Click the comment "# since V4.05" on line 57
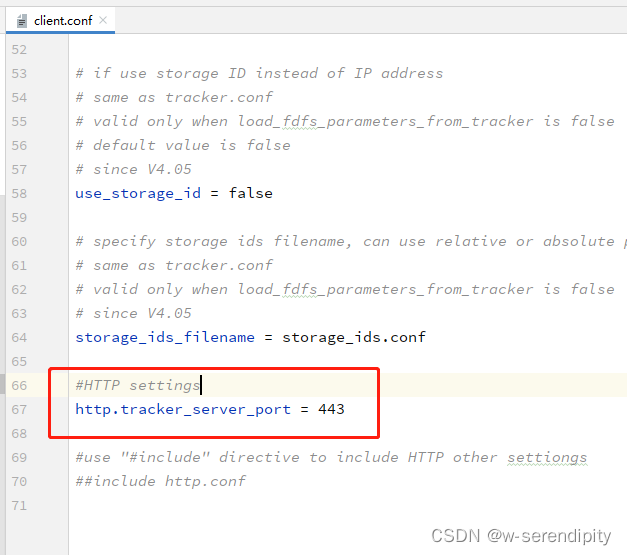The width and height of the screenshot is (627, 555). click(x=133, y=169)
